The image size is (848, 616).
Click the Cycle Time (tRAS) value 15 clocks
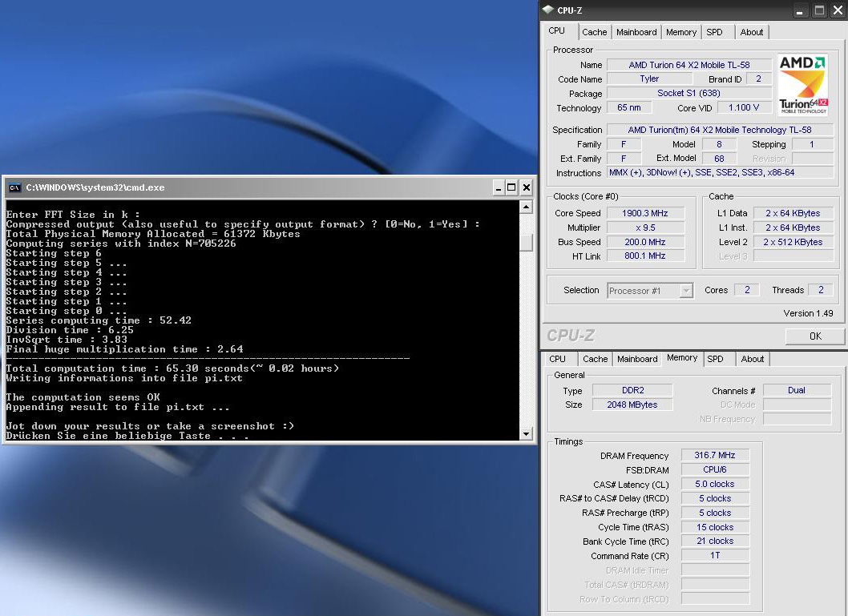[x=715, y=527]
